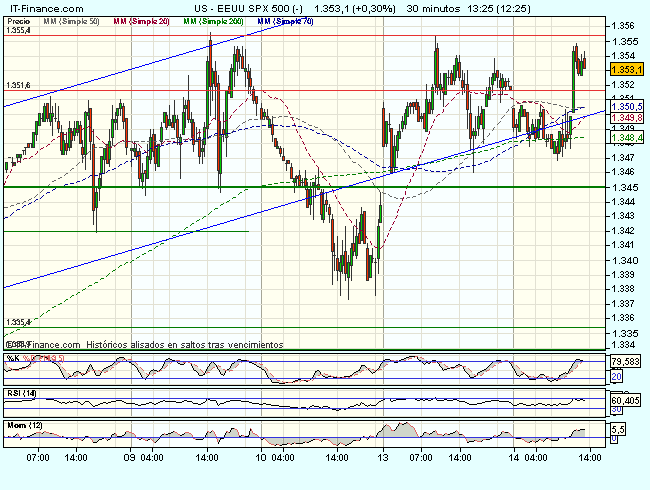Click the 5,5 momentum value box
Viewport: 650px width, 490px height.
coord(618,429)
